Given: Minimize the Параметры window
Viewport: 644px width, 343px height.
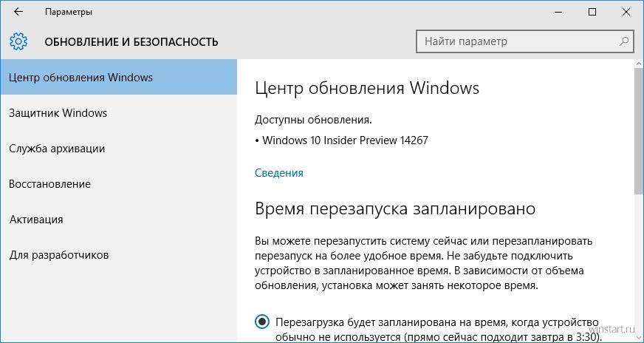Looking at the screenshot, I should click(559, 12).
